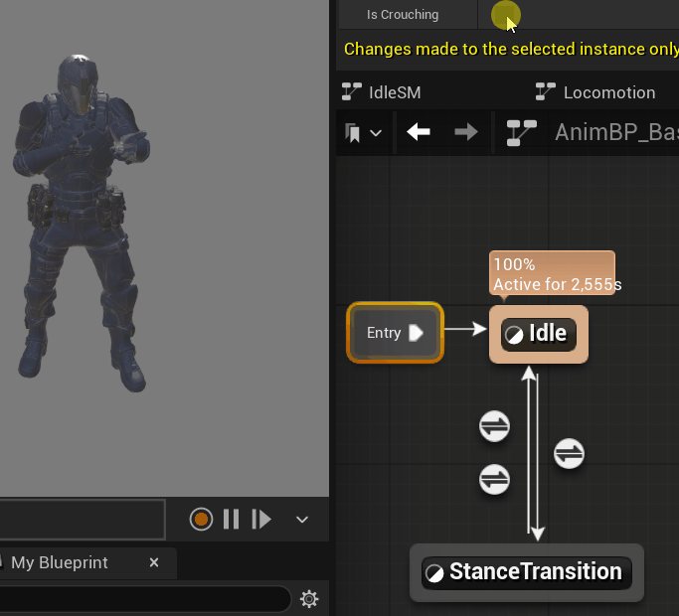Navigate forward in graph history

[x=465, y=132]
